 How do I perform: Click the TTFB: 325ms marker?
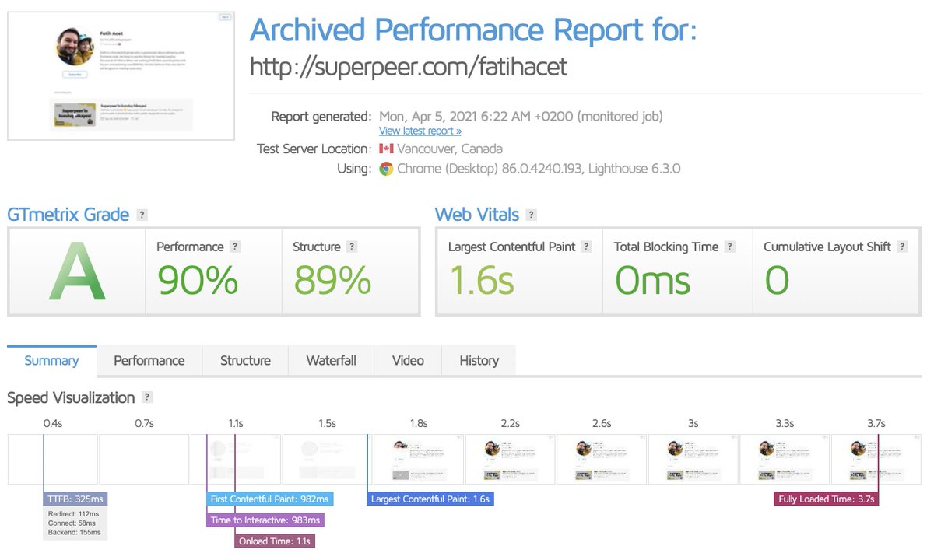pyautogui.click(x=75, y=499)
